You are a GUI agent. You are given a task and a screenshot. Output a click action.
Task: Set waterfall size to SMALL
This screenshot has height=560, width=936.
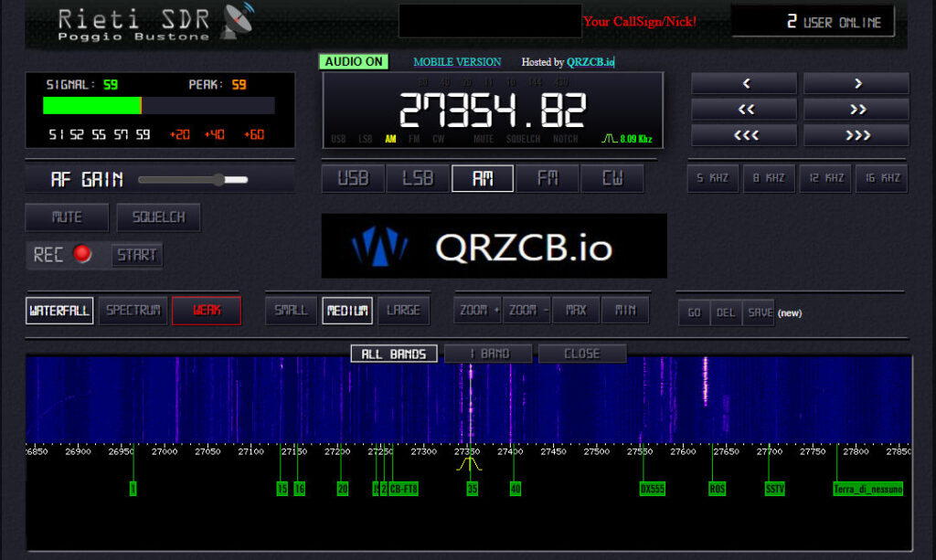pos(291,311)
